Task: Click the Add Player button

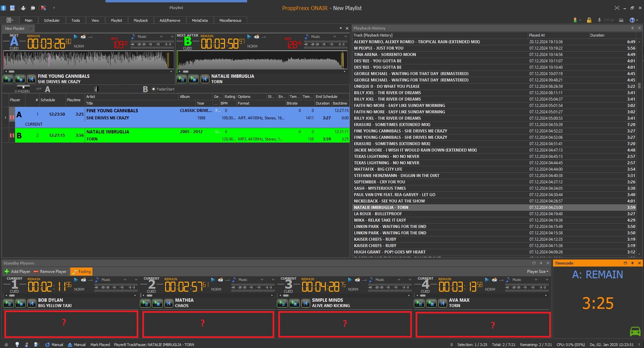Action: click(17, 272)
